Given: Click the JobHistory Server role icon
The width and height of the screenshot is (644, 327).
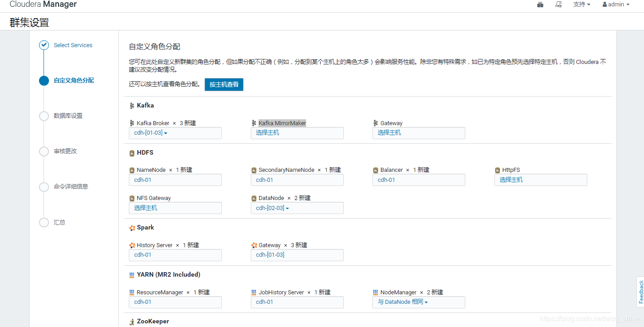Looking at the screenshot, I should click(254, 293).
